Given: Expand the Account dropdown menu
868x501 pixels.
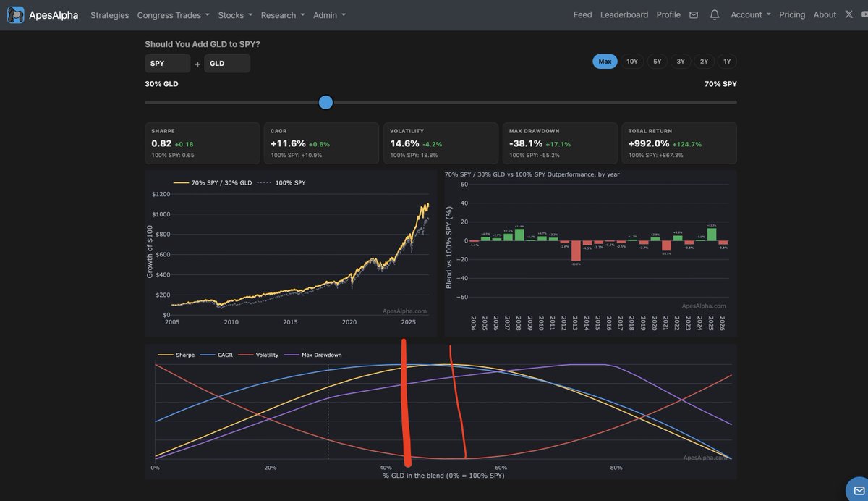Looking at the screenshot, I should 751,14.
